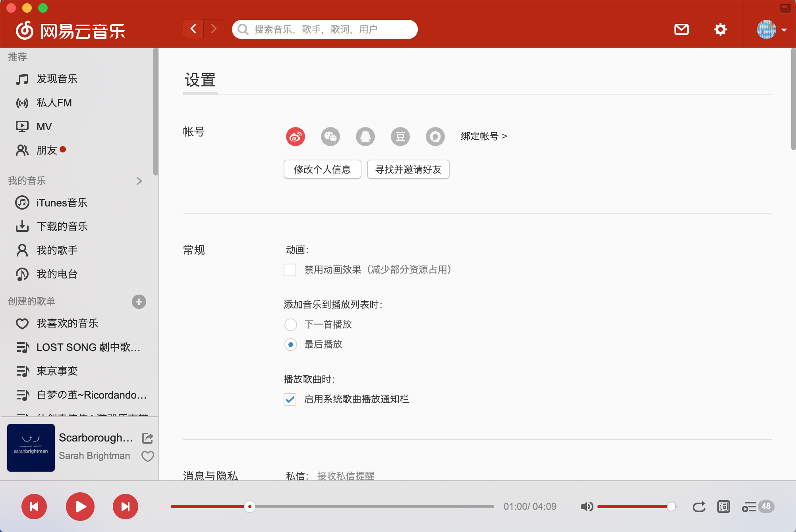796x532 pixels.
Task: Click the QQ account binding icon
Action: tap(365, 137)
